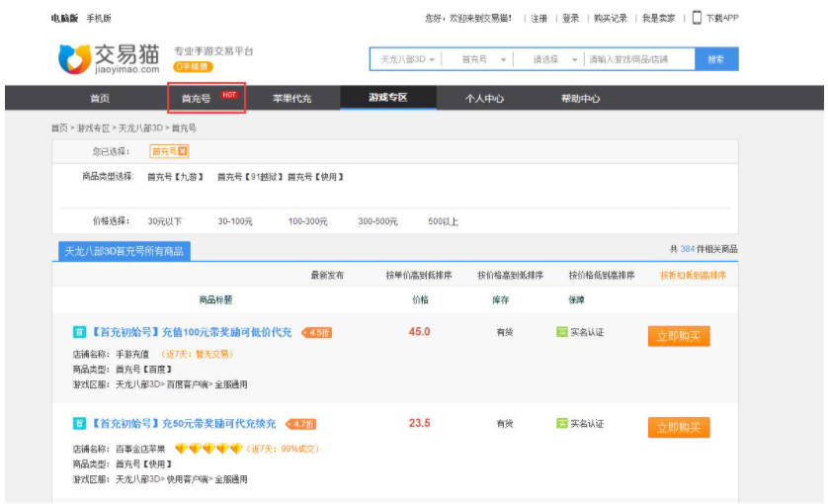This screenshot has width=828, height=504.
Task: Click the shop name 百事金店苹果
Action: click(x=140, y=449)
